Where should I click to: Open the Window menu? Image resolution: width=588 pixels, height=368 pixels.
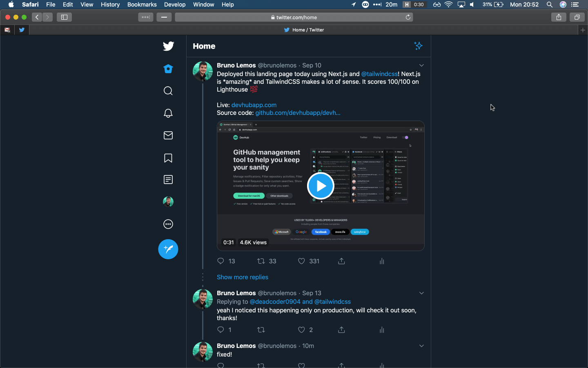click(x=203, y=4)
